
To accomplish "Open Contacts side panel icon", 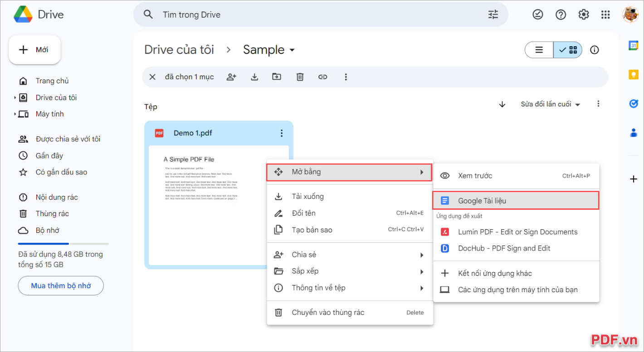I will point(634,133).
